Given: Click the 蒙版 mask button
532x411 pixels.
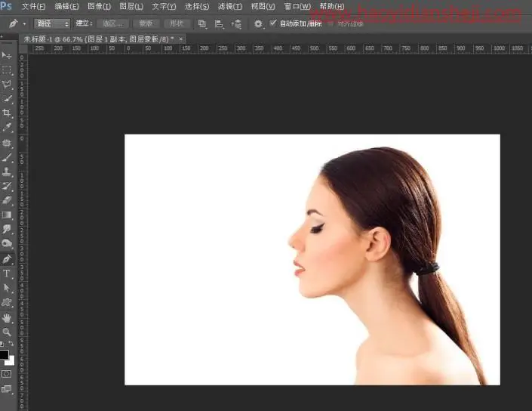Looking at the screenshot, I should [146, 23].
